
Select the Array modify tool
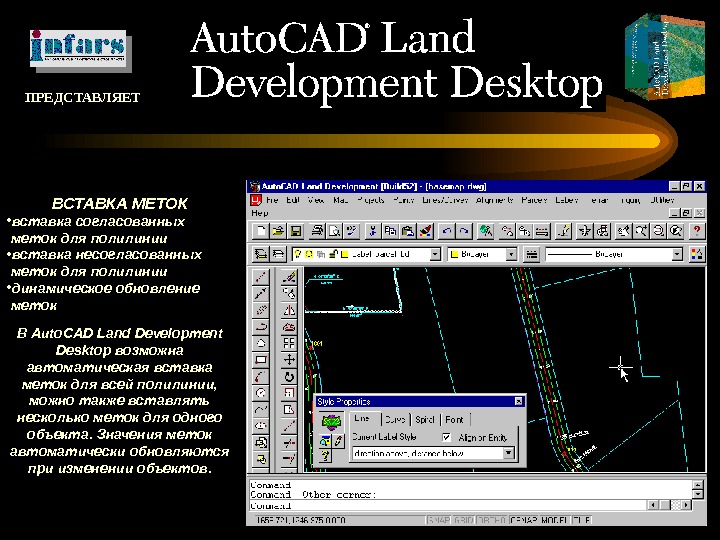click(x=289, y=343)
